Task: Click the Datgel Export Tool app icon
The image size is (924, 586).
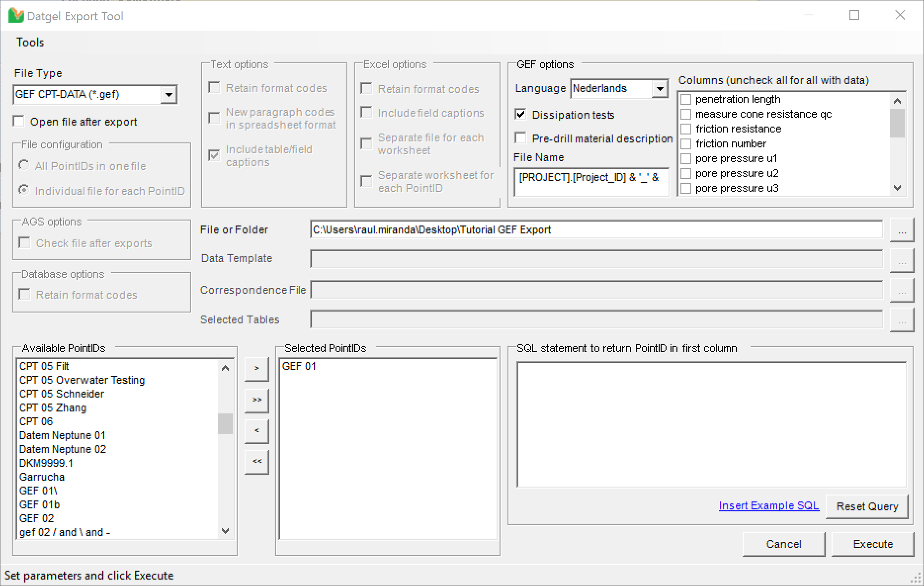Action: (16, 16)
